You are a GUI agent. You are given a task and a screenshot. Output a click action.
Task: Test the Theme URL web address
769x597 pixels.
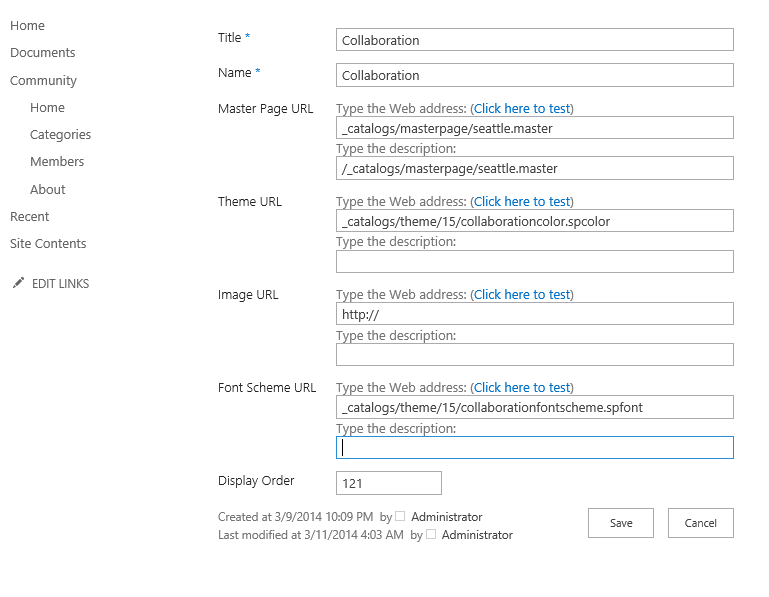point(522,202)
